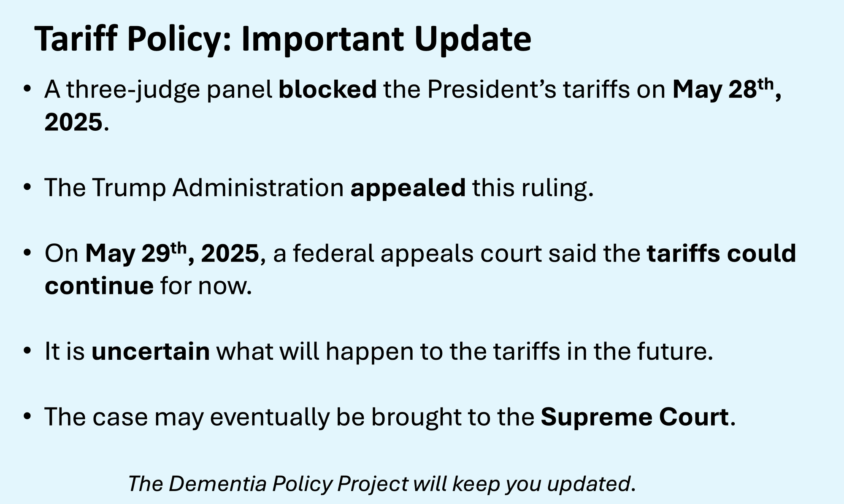
Task: Click the bullet before 'It is uncertain'
Action: pyautogui.click(x=28, y=351)
